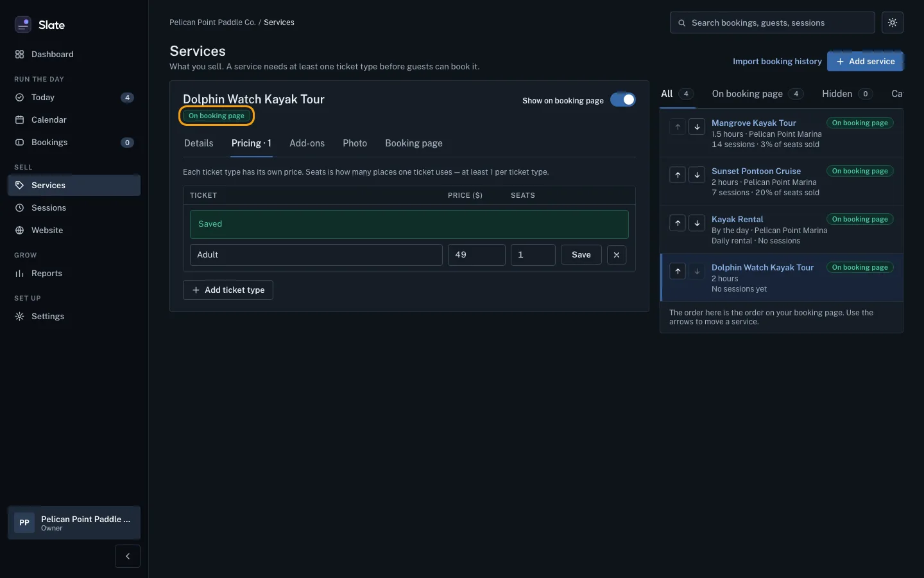Viewport: 924px width, 578px height.
Task: Click Kayak Rental's On booking page badge
Action: (x=860, y=219)
